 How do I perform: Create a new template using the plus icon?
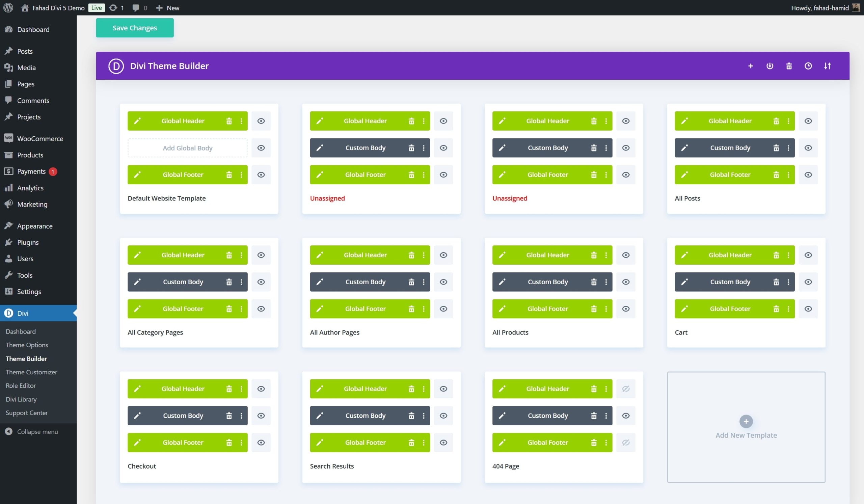coord(751,66)
